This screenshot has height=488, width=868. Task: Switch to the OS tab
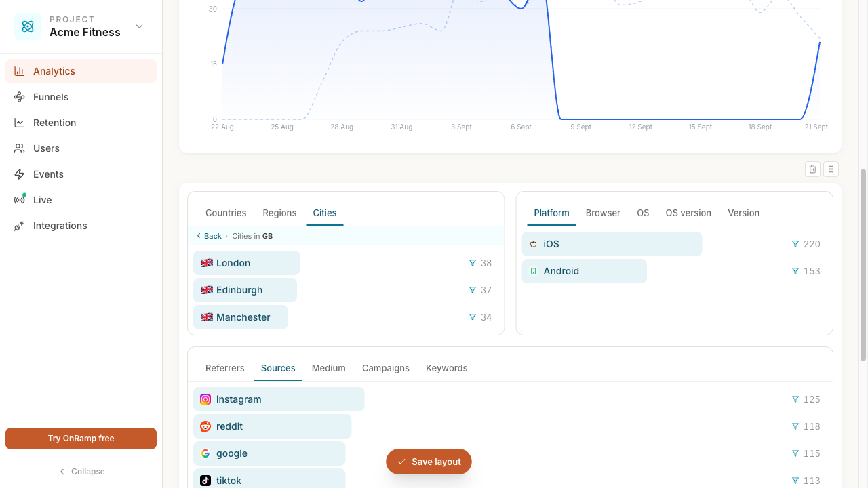pyautogui.click(x=643, y=213)
